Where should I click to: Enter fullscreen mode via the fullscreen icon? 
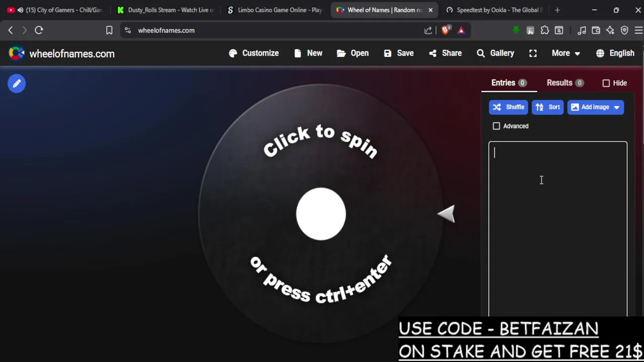tap(533, 53)
